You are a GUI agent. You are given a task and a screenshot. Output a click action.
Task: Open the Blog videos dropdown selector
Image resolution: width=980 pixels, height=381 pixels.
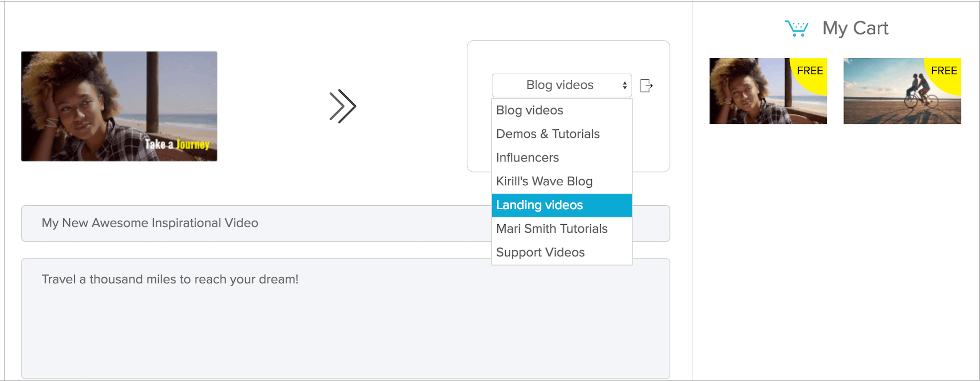coord(561,85)
